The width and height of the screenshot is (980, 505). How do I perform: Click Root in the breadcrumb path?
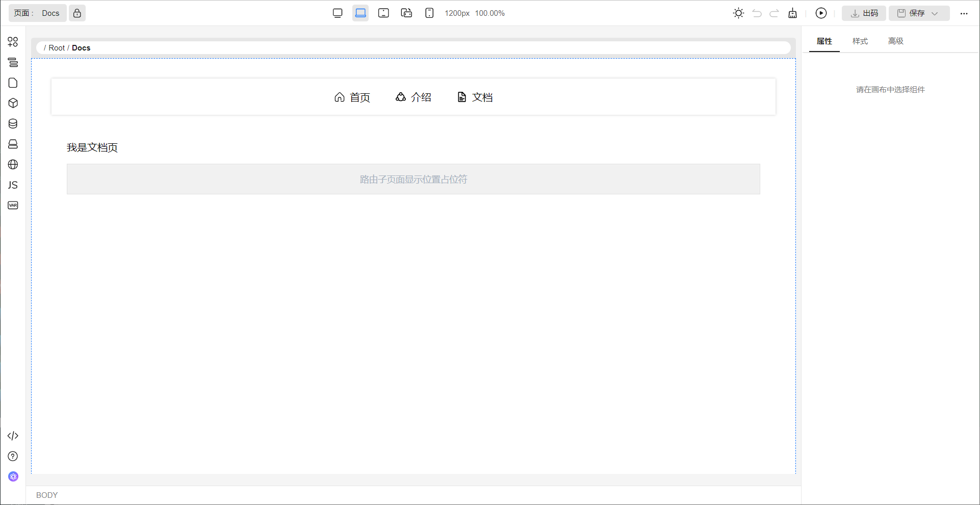57,48
